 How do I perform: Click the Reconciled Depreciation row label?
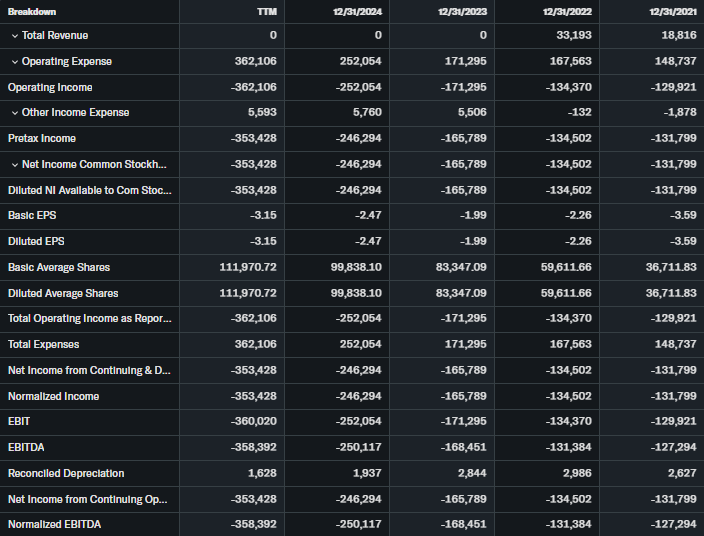tap(66, 474)
